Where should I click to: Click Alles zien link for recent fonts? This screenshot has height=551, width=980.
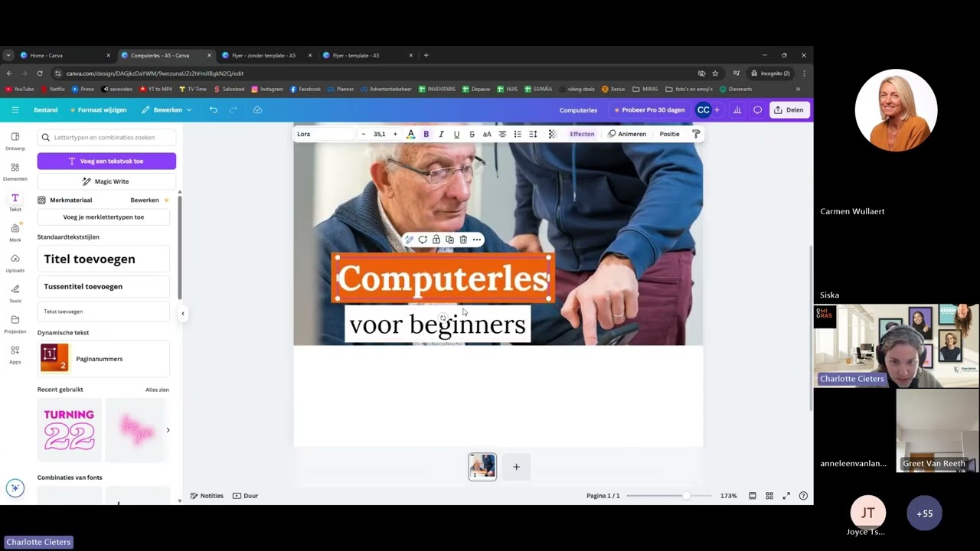[x=157, y=390]
